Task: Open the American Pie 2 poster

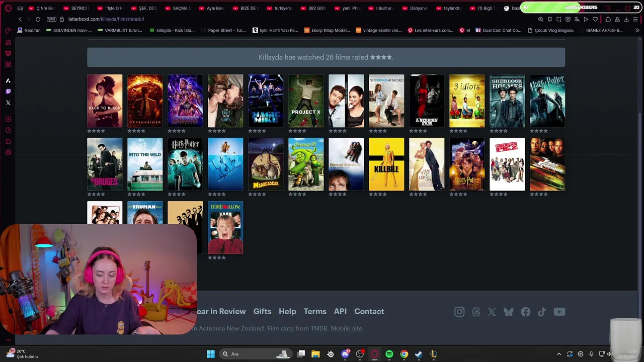Action: tap(507, 164)
